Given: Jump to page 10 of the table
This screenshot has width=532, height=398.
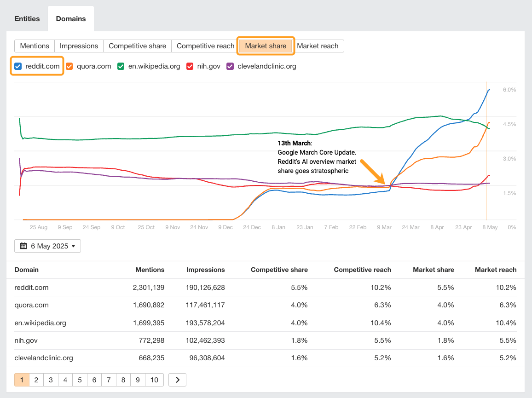Looking at the screenshot, I should (154, 380).
